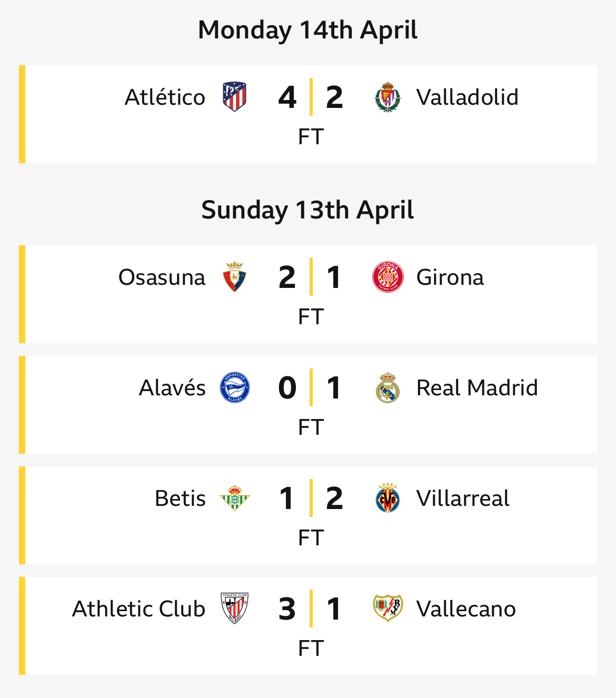Viewport: 616px width, 698px height.
Task: Select the Real Madrid crest
Action: (x=388, y=387)
